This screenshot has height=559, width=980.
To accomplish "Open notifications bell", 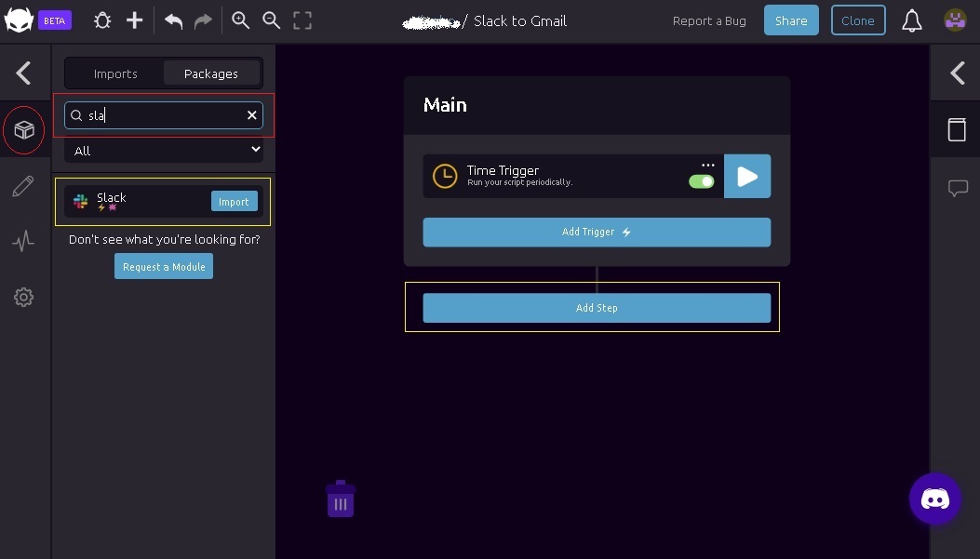I will pos(912,20).
